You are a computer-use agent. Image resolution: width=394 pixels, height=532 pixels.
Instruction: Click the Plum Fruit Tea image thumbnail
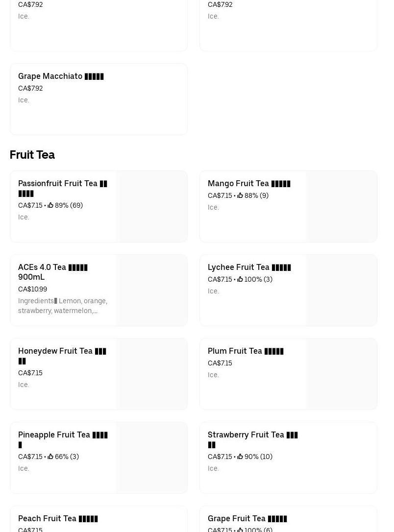(x=341, y=374)
